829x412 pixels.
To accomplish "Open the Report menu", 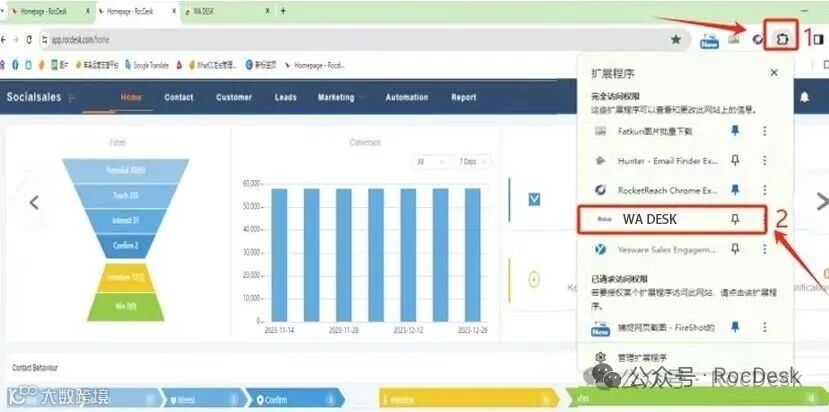I will [x=464, y=97].
